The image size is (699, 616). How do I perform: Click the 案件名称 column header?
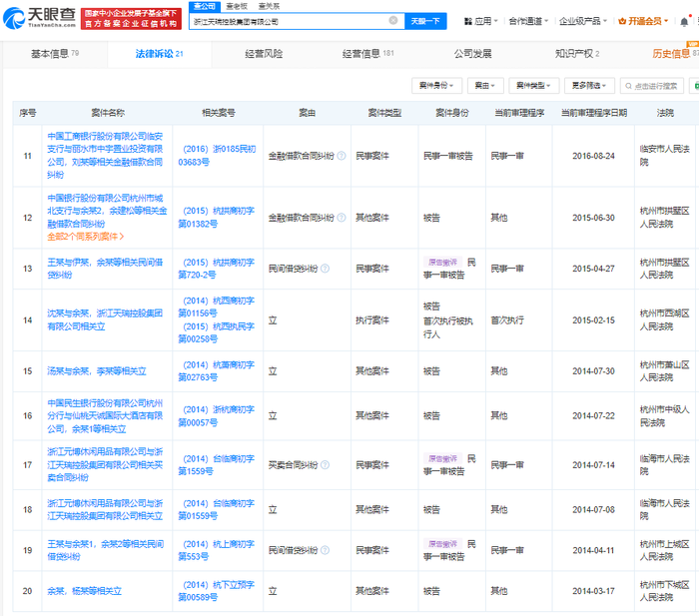click(x=108, y=113)
